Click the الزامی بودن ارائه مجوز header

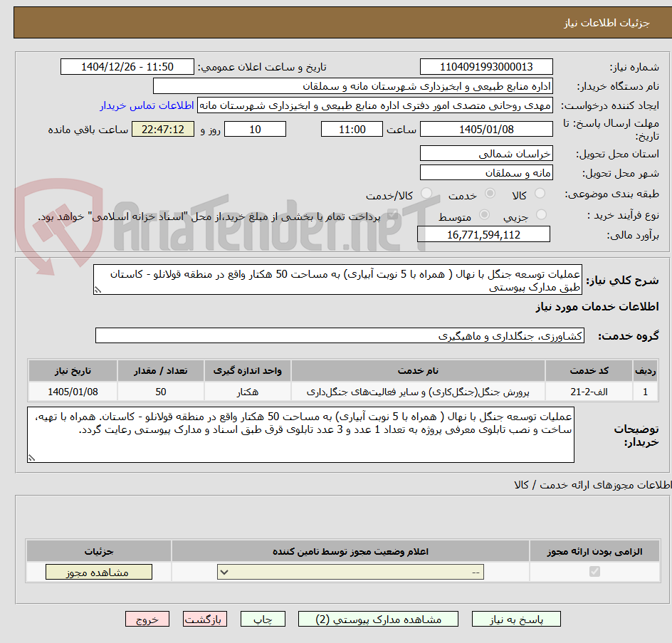[x=594, y=552]
